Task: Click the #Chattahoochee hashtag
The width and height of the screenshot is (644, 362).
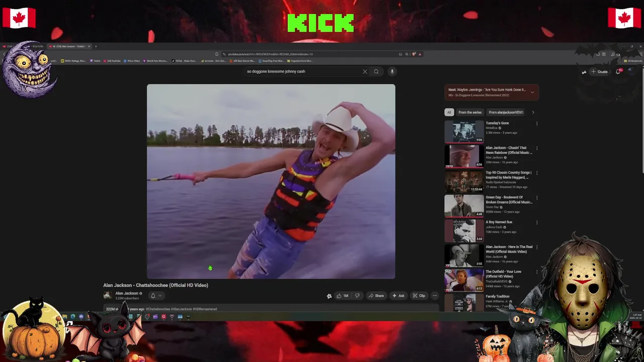Action: pos(158,309)
